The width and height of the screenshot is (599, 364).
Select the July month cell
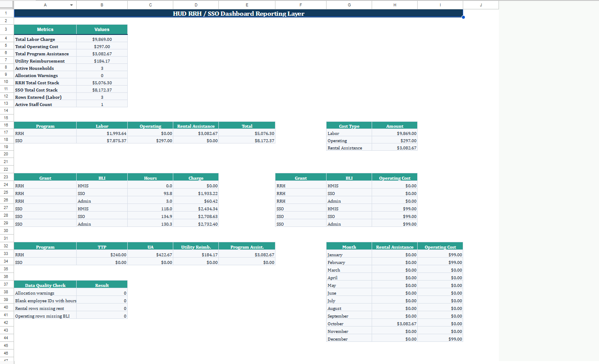coord(349,301)
